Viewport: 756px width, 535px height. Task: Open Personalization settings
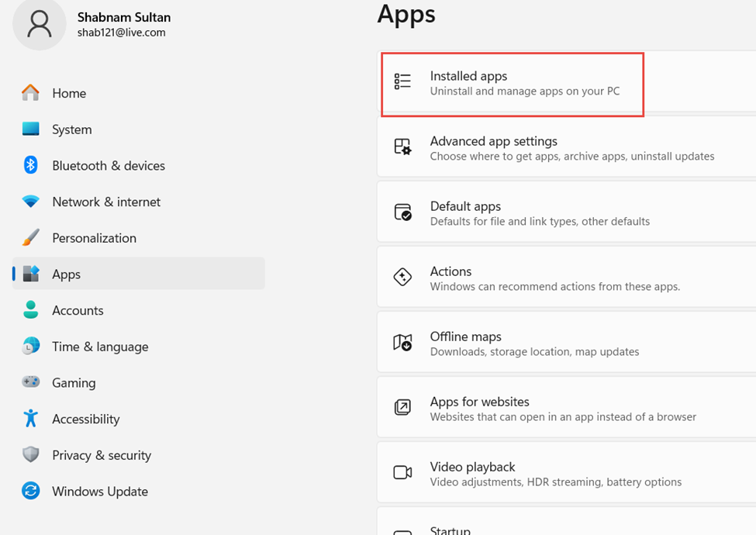pyautogui.click(x=138, y=237)
